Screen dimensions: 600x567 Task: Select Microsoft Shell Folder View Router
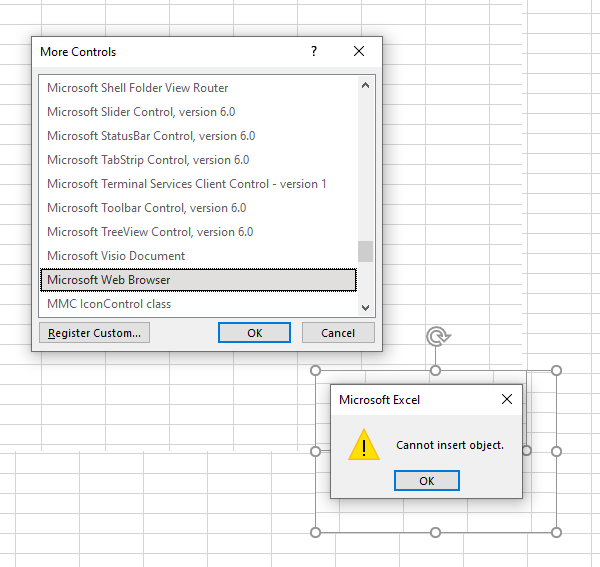[137, 88]
